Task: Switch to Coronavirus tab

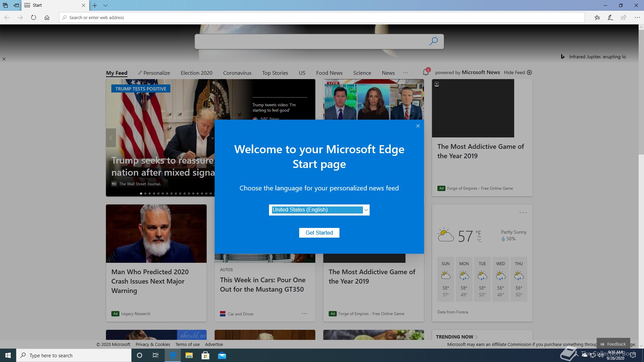Action: [237, 73]
